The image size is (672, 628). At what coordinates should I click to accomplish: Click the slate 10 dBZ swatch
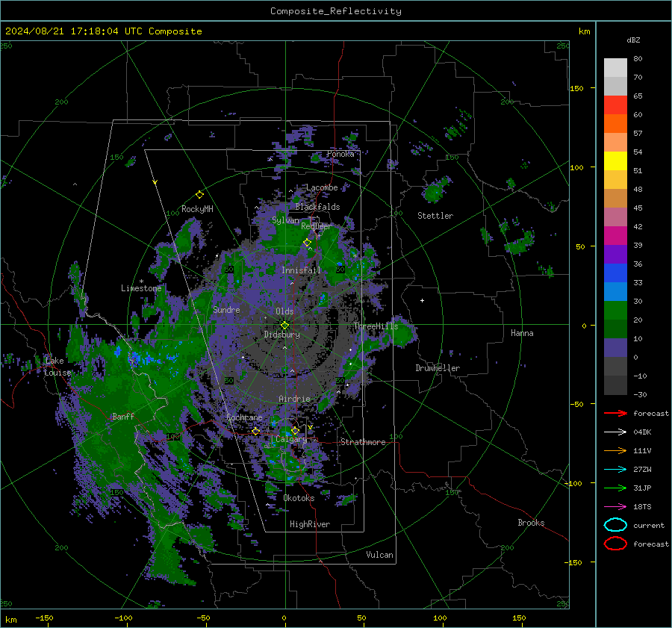(615, 347)
